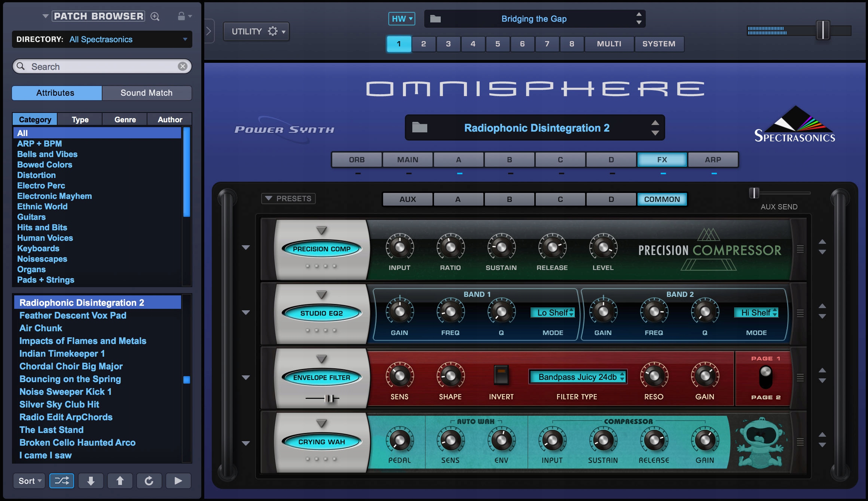Expand the FX Presets menu
This screenshot has height=501, width=868.
[x=288, y=199]
